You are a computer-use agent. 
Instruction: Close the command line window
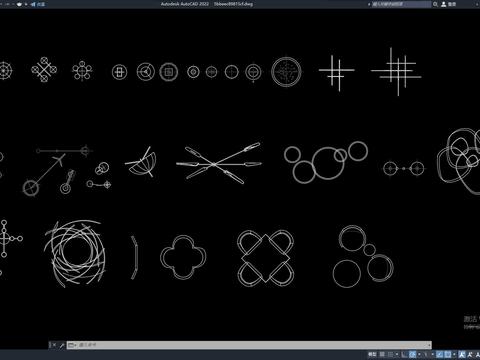click(x=53, y=345)
